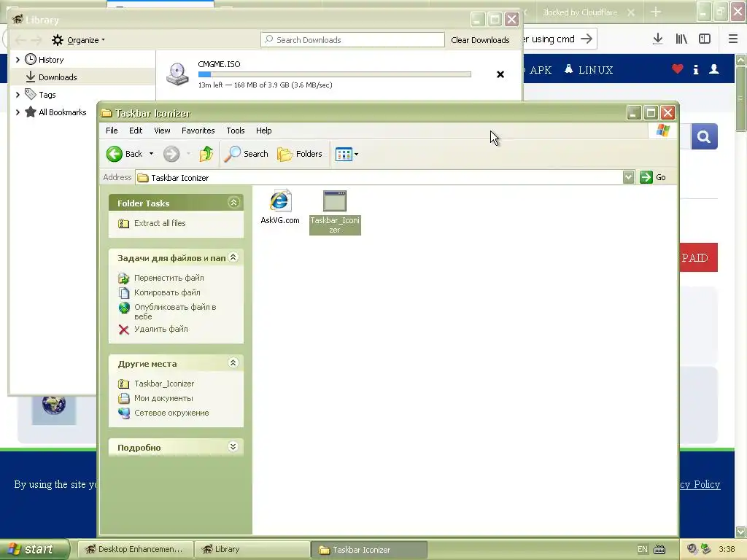The image size is (747, 560).
Task: Click the green Back arrow in Explorer
Action: [x=115, y=154]
